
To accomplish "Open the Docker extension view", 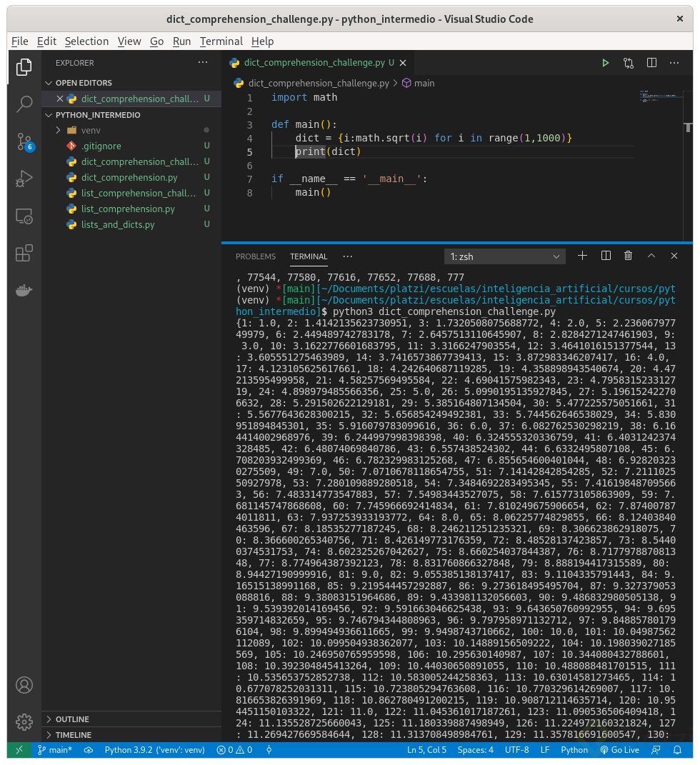I will pos(24,290).
